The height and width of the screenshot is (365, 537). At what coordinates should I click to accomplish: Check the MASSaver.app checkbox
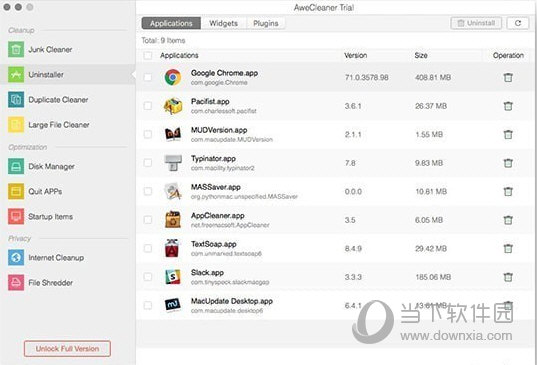(148, 191)
